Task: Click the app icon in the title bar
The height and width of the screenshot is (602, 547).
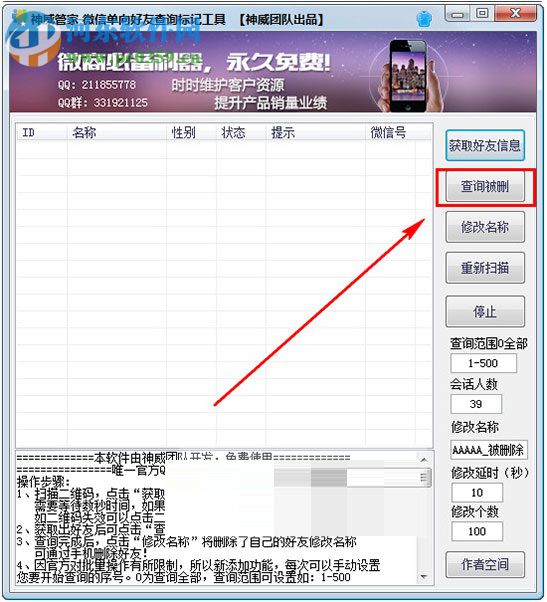Action: [18, 17]
